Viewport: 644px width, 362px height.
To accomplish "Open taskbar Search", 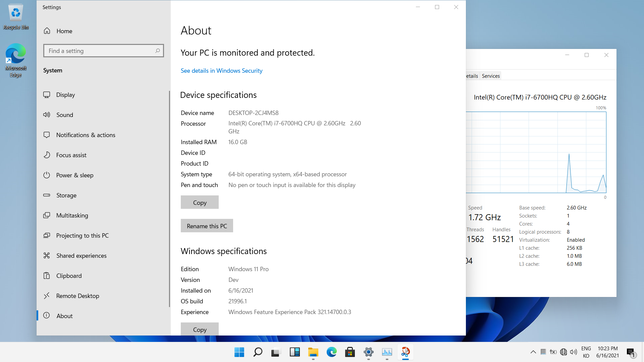I will 258,352.
